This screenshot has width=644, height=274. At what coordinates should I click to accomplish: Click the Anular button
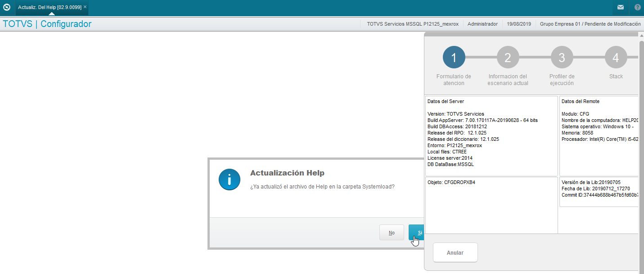tap(455, 252)
